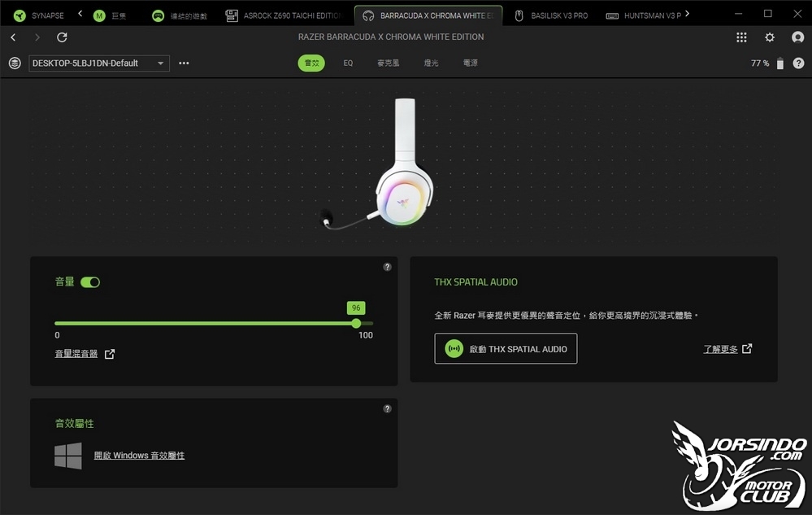Viewport: 812px width, 515px height.
Task: Open the 麥克風 microphone tab
Action: [389, 63]
